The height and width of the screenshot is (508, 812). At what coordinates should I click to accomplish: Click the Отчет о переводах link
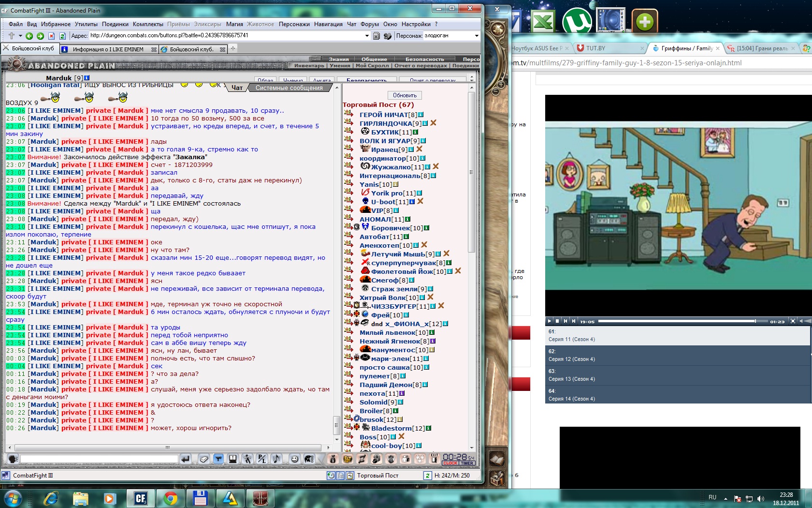[x=420, y=66]
